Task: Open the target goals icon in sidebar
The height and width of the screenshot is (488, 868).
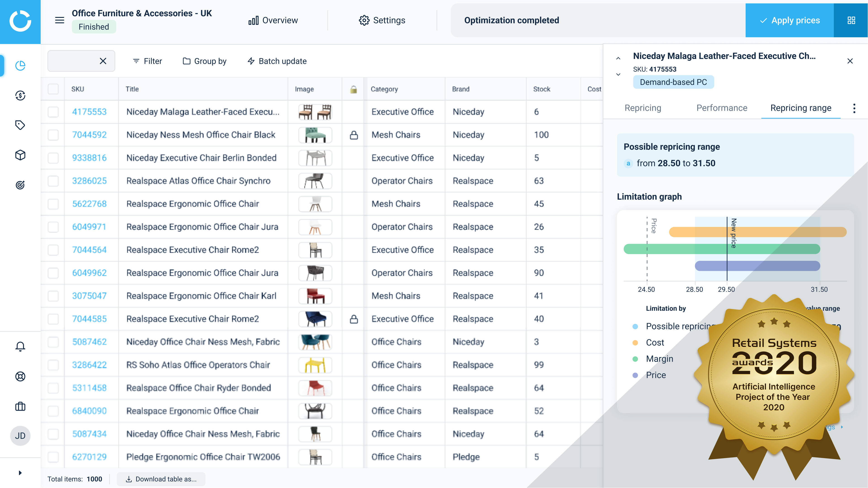Action: [x=20, y=185]
